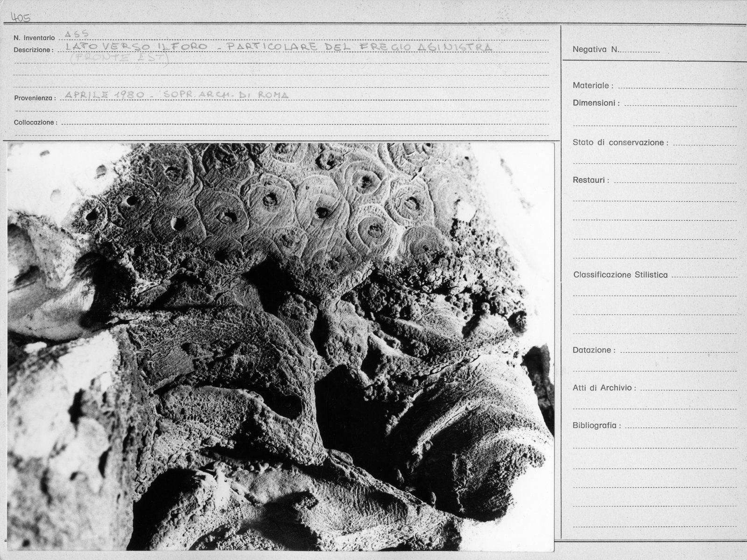Click the 'Datazione :' label
This screenshot has height=560, width=747.
(594, 350)
